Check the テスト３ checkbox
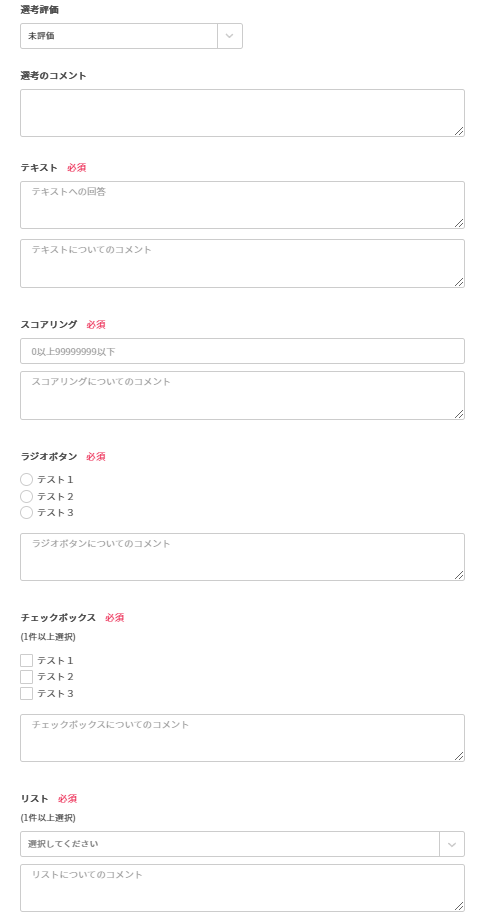 tap(26, 694)
